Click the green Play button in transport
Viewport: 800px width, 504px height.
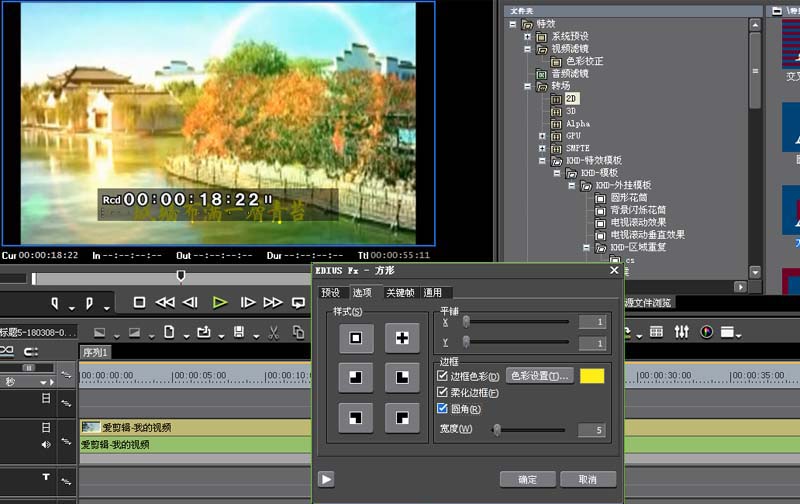(x=220, y=303)
